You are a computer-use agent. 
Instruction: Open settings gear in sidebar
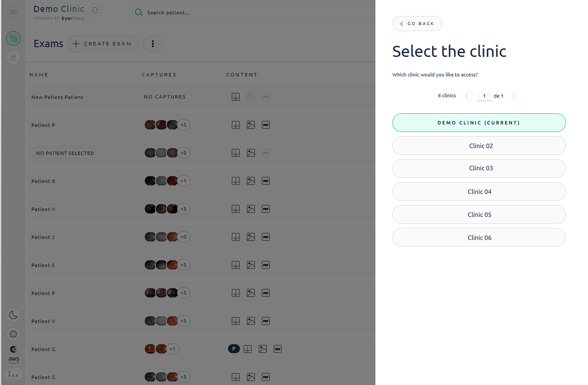(x=13, y=334)
